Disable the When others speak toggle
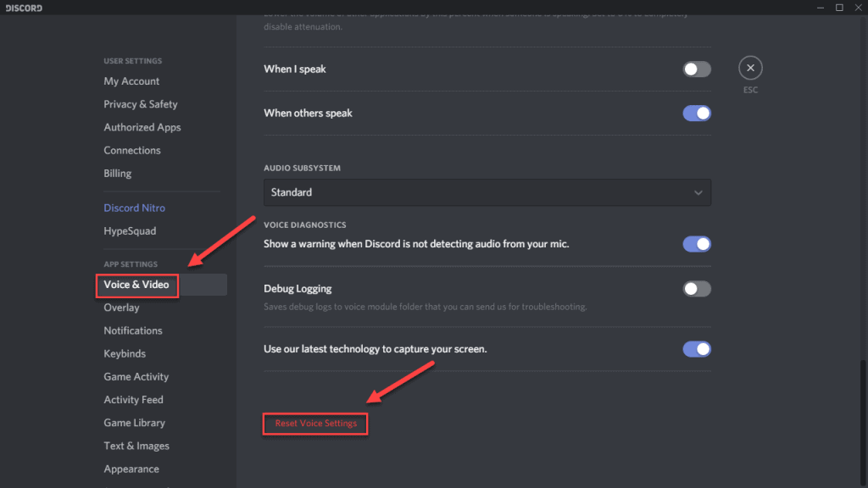 (x=697, y=113)
